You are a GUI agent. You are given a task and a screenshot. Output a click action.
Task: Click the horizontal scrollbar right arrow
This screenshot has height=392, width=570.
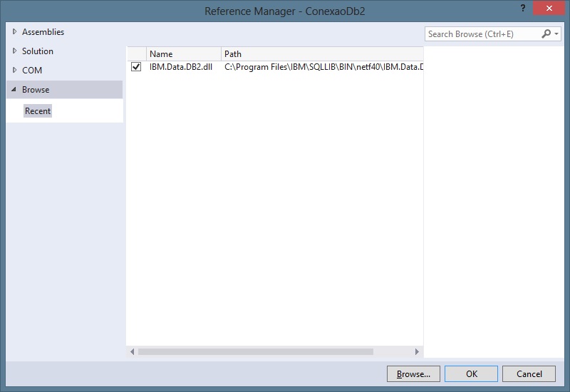418,351
